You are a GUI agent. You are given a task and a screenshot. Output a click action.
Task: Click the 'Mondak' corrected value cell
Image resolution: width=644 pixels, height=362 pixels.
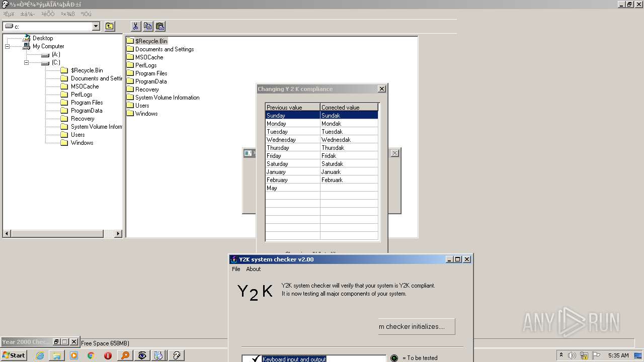click(349, 123)
